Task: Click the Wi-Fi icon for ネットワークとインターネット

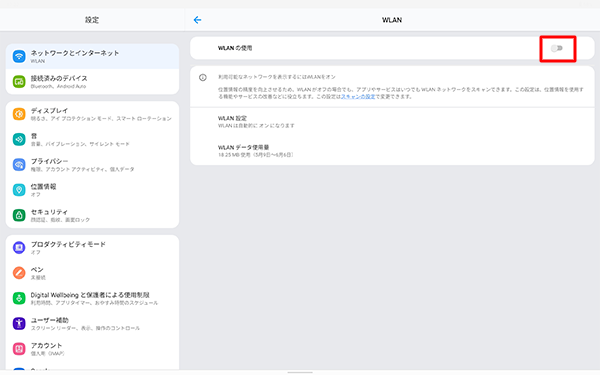Action: click(x=19, y=56)
